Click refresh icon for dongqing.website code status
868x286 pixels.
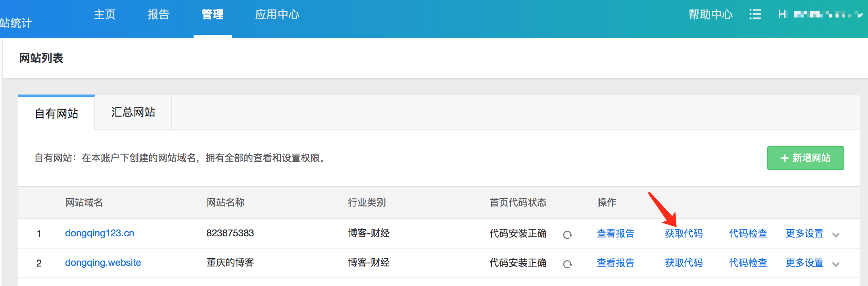(x=567, y=264)
